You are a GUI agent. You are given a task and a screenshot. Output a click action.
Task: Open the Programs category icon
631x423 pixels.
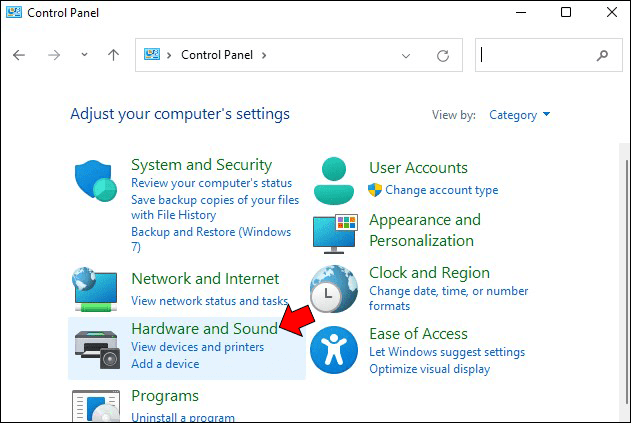click(x=97, y=406)
